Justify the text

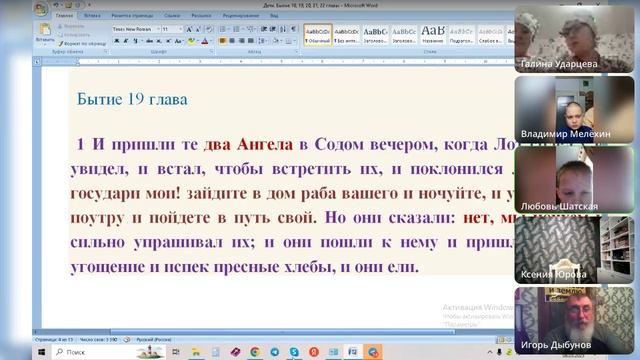(251, 41)
